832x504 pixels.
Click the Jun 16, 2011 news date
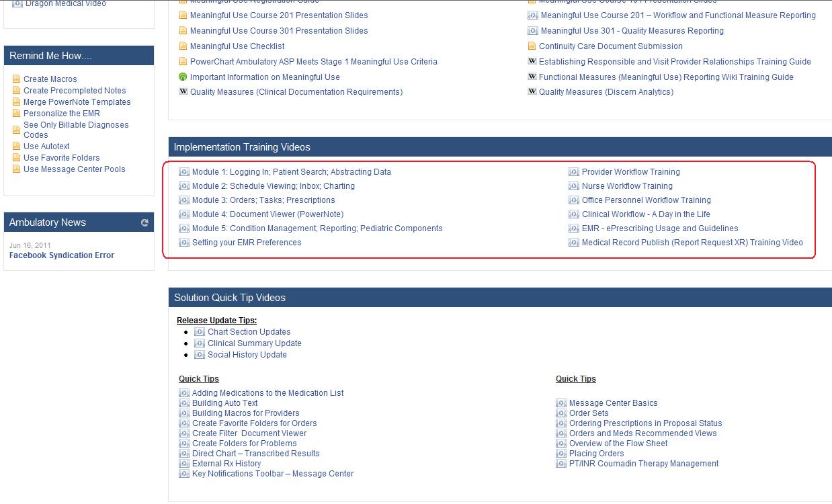(30, 245)
